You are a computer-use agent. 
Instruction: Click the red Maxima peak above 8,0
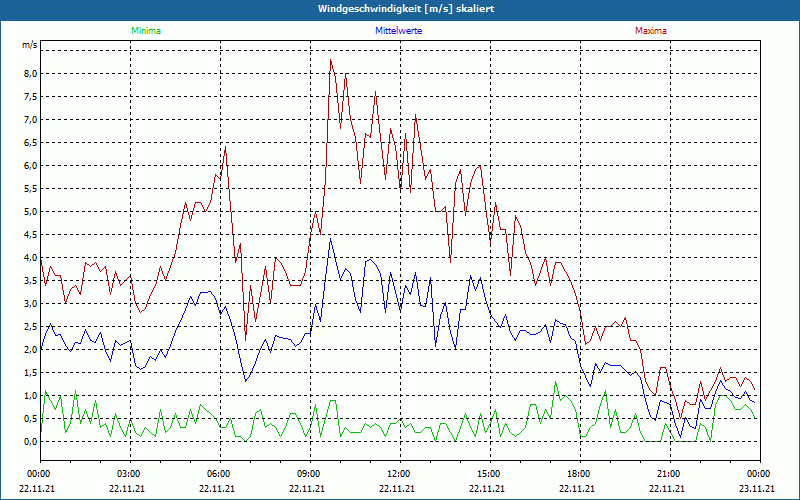coord(331,60)
